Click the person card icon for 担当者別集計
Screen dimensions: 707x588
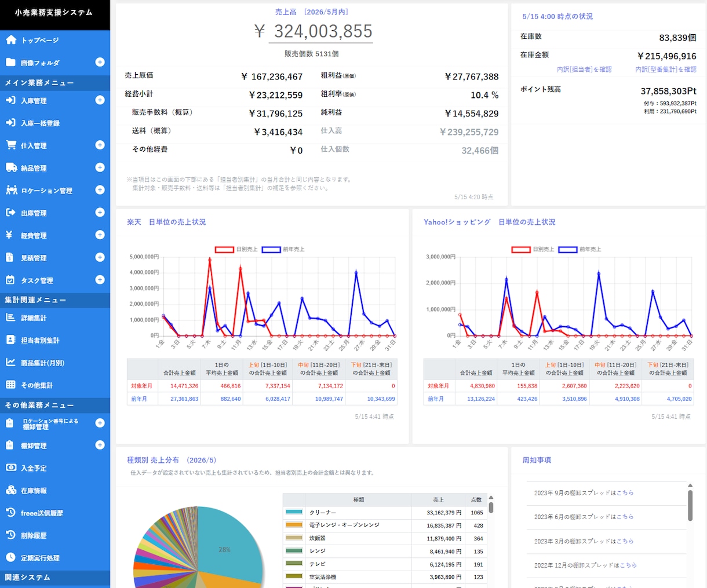[10, 340]
